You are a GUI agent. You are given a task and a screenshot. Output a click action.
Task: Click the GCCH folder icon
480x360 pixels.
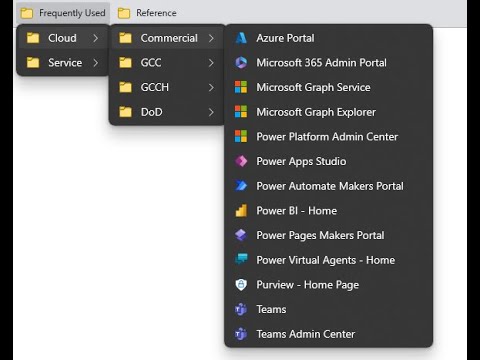pos(125,87)
